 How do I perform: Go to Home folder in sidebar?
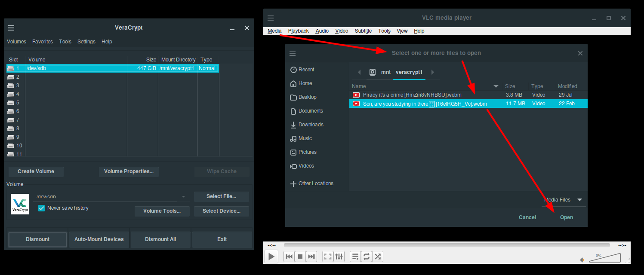pyautogui.click(x=301, y=83)
